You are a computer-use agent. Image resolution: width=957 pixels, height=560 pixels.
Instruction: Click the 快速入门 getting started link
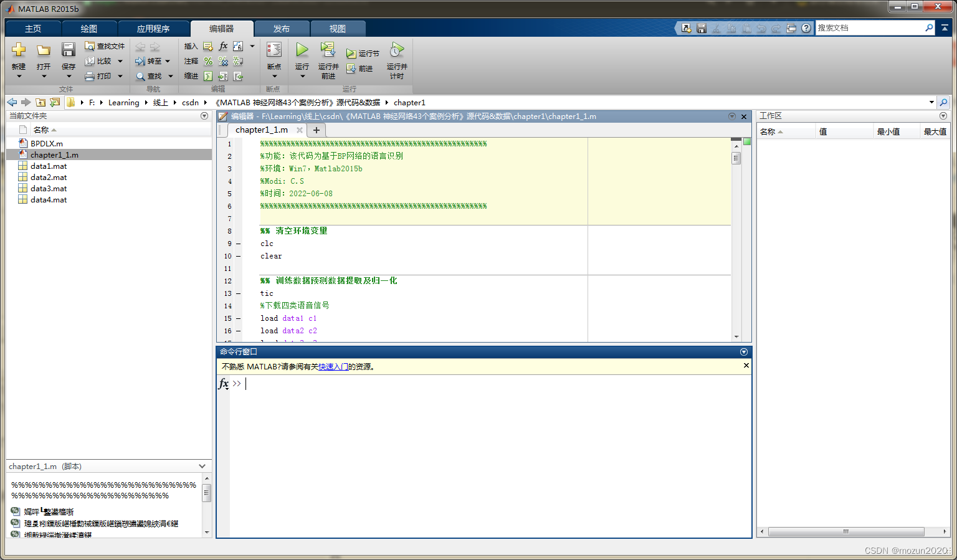point(333,367)
